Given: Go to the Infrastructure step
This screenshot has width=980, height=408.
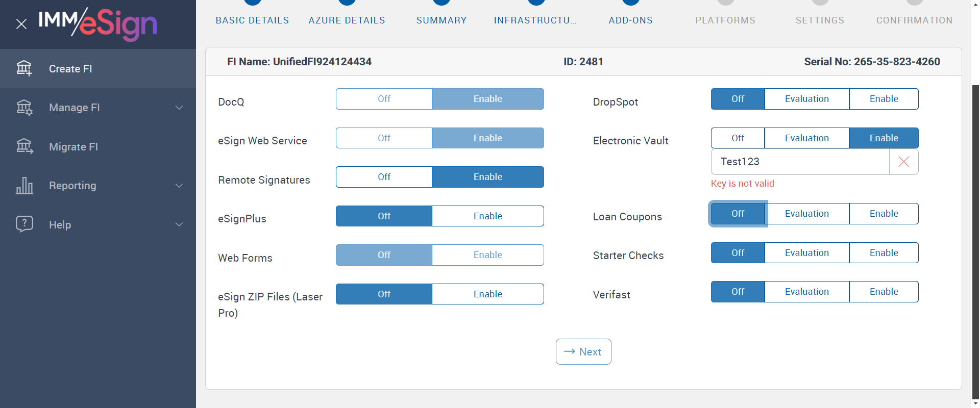Looking at the screenshot, I should coord(535,20).
